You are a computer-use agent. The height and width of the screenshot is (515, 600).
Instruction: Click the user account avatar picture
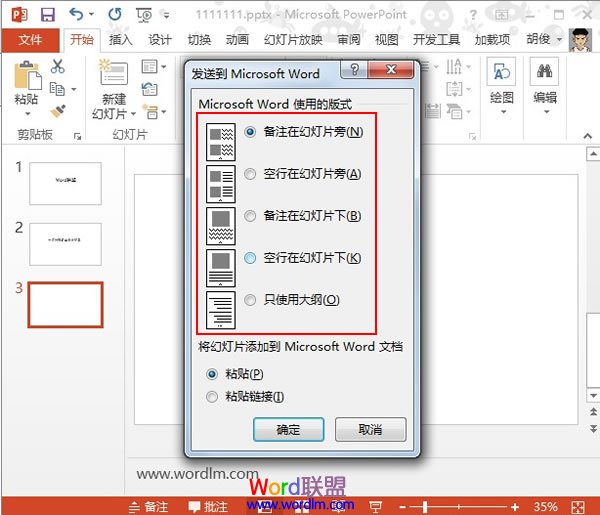pyautogui.click(x=580, y=40)
